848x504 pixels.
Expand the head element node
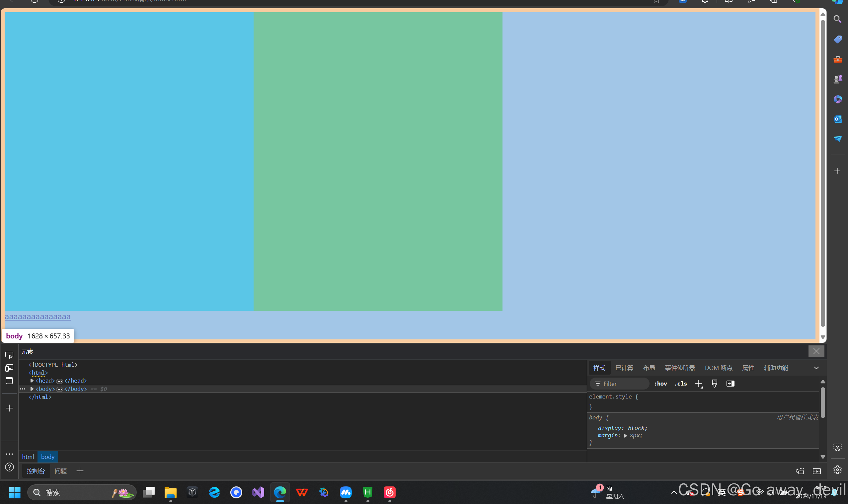click(x=32, y=381)
